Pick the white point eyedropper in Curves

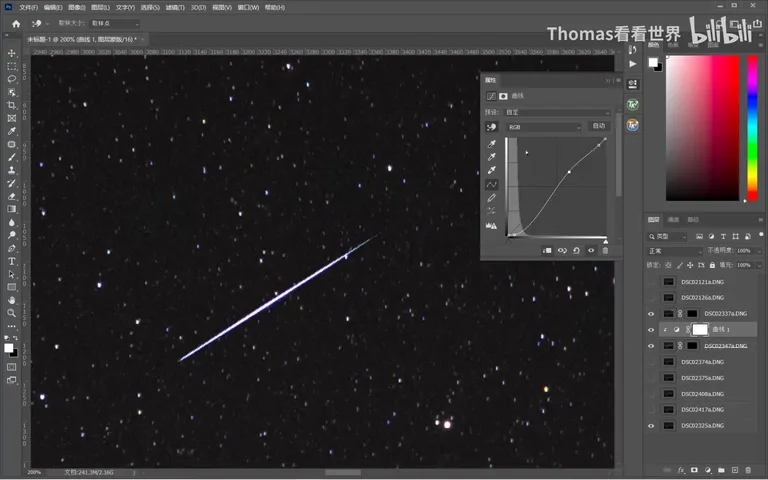491,170
